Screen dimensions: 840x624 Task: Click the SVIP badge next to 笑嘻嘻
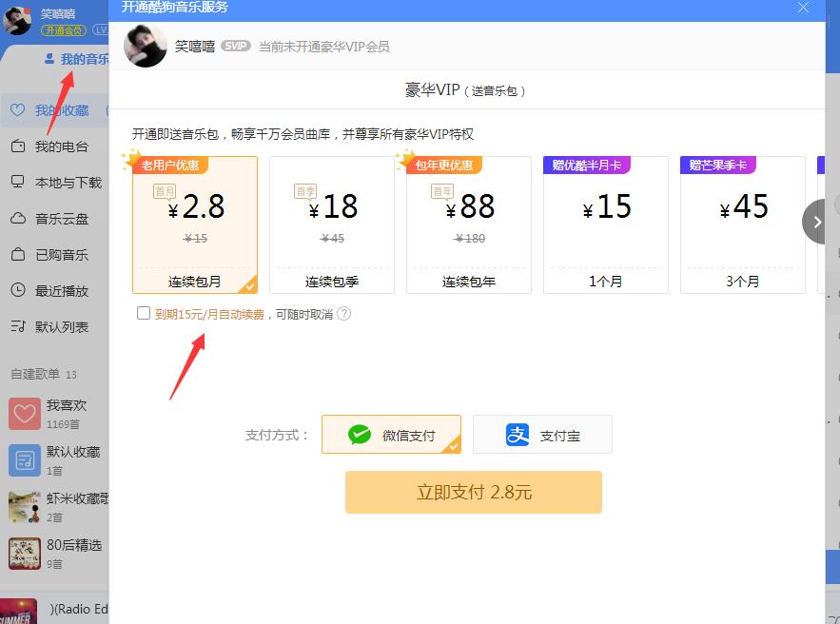(236, 46)
